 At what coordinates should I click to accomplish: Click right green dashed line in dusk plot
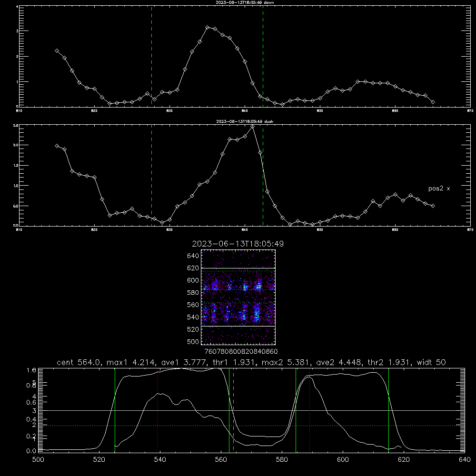(263, 175)
